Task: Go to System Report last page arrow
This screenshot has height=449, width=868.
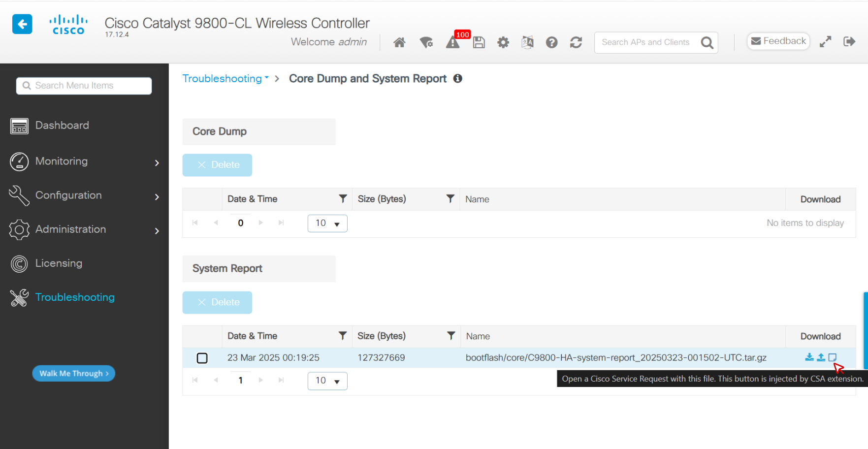Action: [x=281, y=380]
